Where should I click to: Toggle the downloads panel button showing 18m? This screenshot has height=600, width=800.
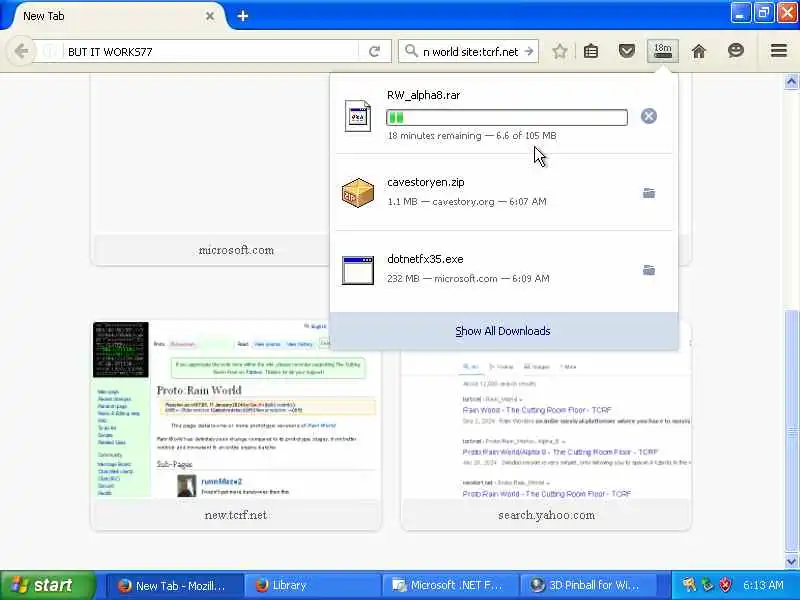tap(663, 51)
